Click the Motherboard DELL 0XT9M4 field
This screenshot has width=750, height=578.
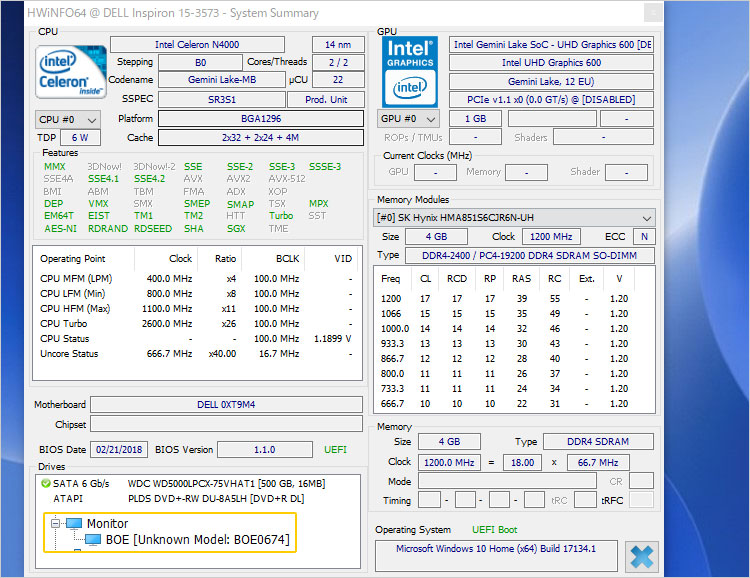coord(226,405)
